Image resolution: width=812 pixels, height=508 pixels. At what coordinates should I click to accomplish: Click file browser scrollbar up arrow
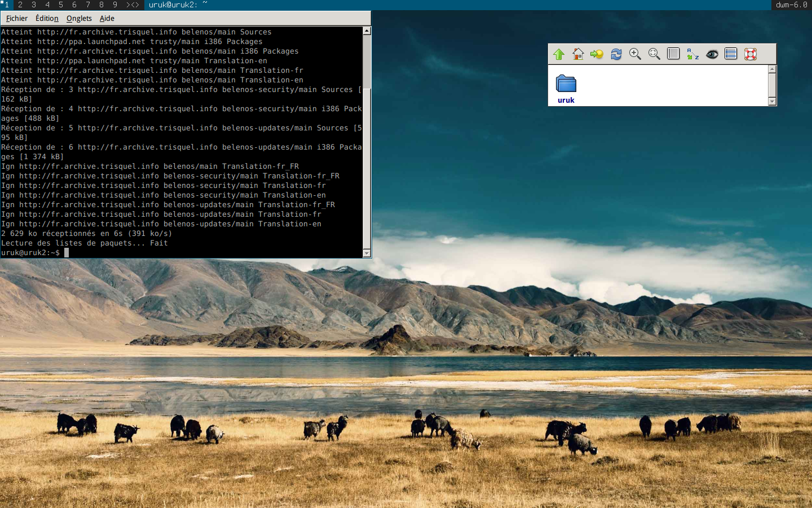point(773,69)
